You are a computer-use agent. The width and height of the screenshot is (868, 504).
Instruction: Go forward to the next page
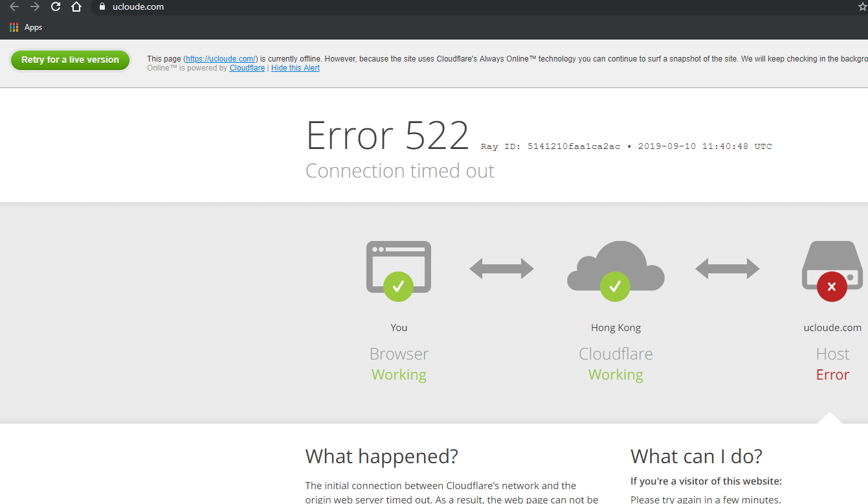coord(35,7)
